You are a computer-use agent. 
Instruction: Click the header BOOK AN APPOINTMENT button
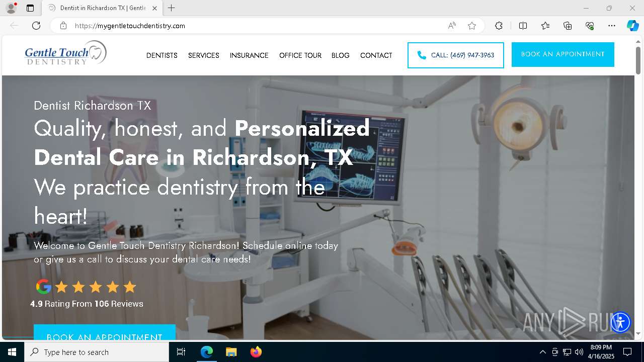pyautogui.click(x=563, y=54)
